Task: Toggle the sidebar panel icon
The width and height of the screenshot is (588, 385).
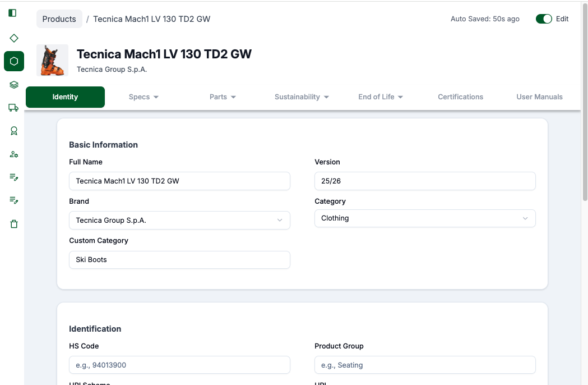Action: 12,13
